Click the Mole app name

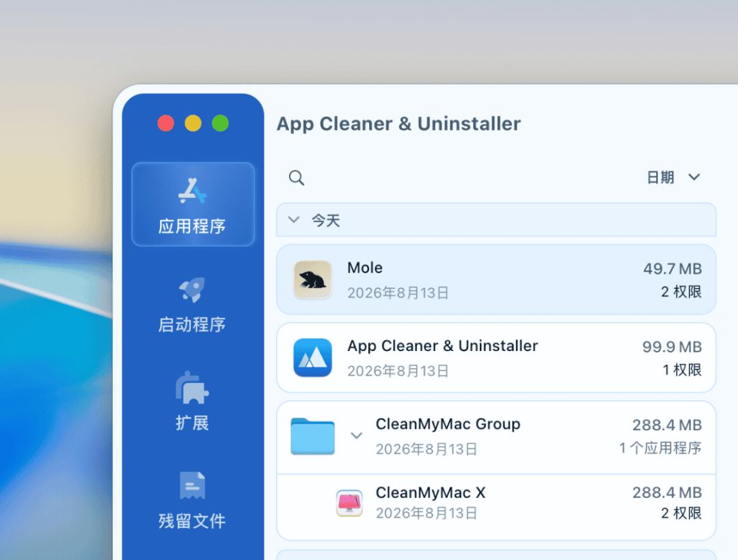365,268
